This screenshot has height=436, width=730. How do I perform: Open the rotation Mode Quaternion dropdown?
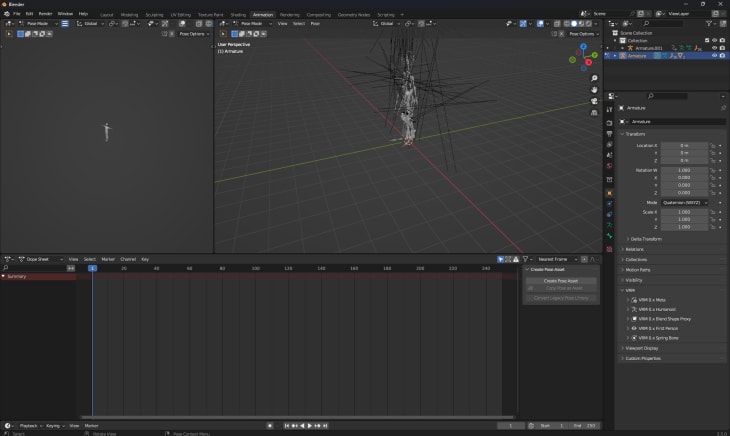[x=684, y=202]
